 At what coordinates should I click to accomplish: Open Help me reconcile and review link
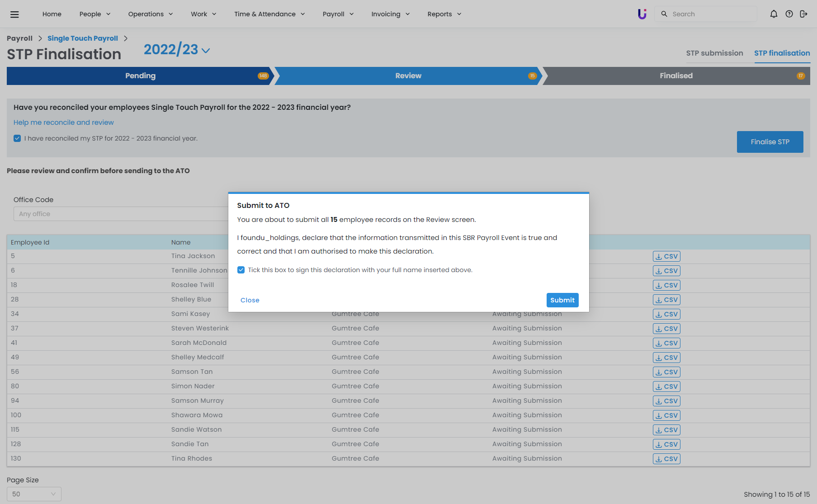pos(64,122)
